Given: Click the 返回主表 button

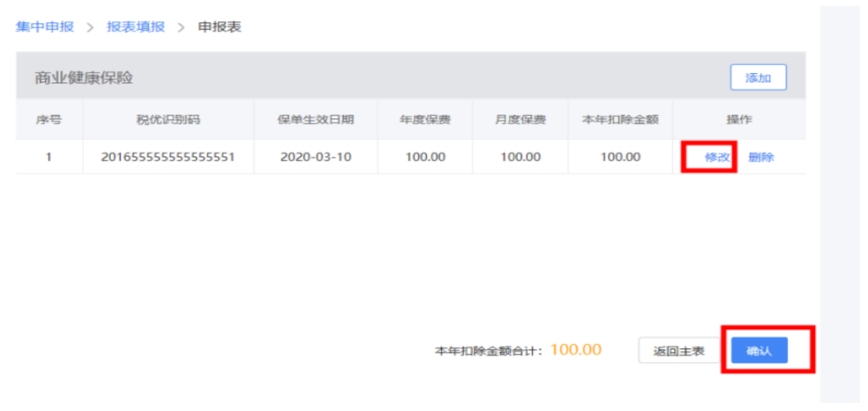Looking at the screenshot, I should point(678,351).
